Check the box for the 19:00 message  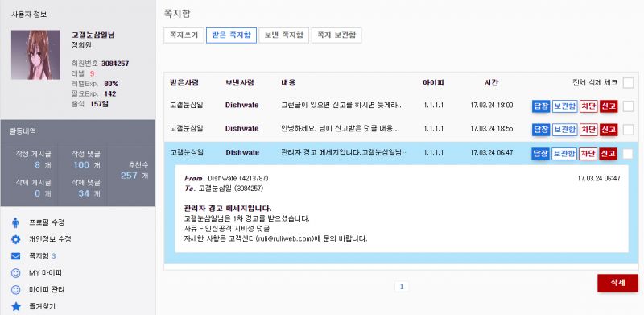(628, 106)
